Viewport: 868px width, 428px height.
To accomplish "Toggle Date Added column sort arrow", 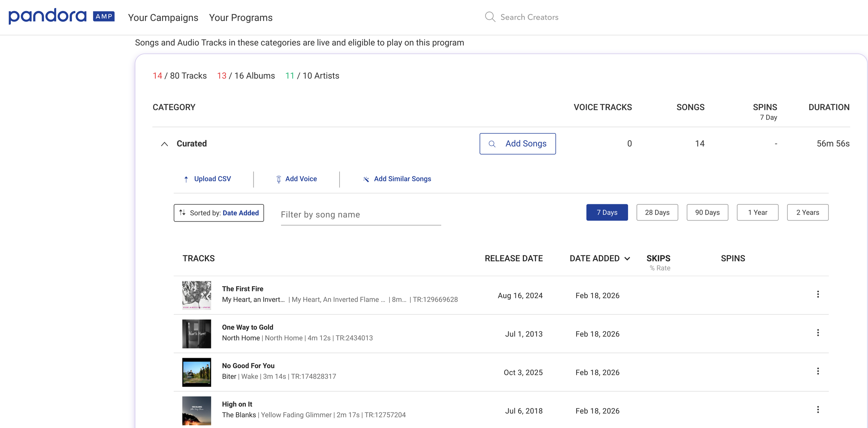I will pos(627,259).
